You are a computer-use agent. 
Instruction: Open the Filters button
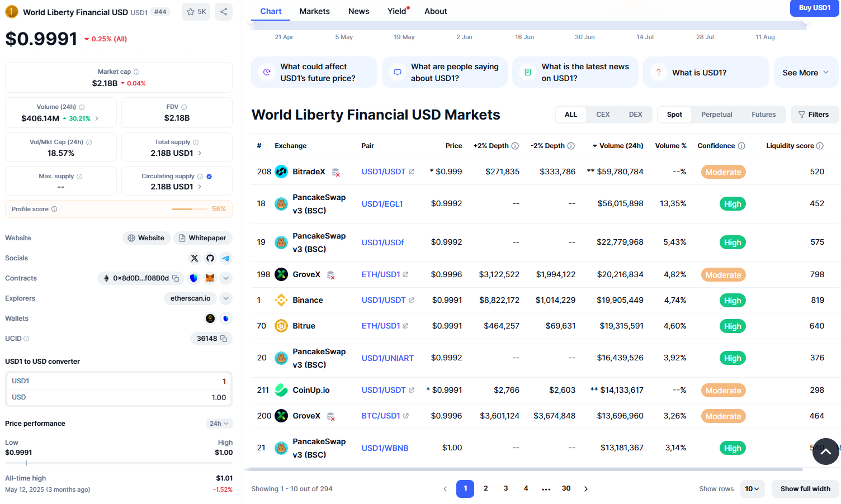point(814,115)
